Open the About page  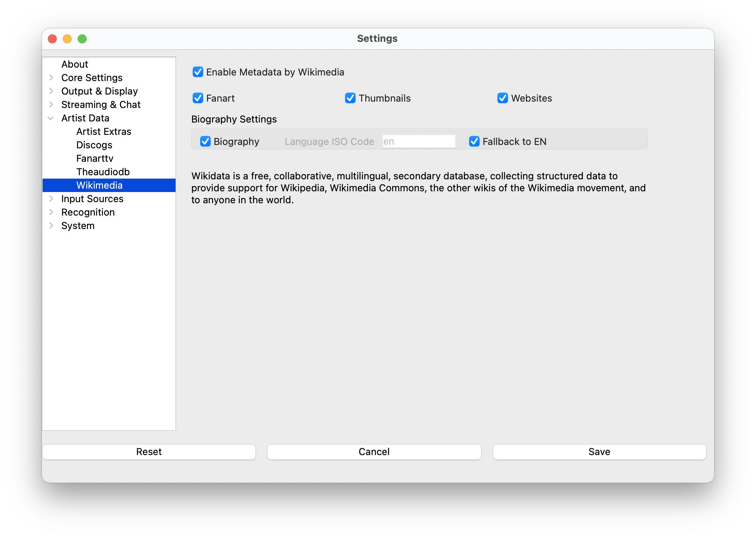[x=75, y=64]
